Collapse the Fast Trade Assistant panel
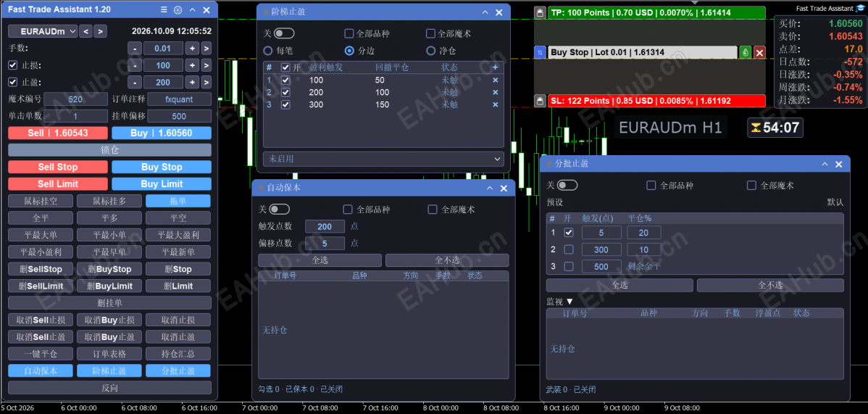The width and height of the screenshot is (868, 414). pos(192,10)
